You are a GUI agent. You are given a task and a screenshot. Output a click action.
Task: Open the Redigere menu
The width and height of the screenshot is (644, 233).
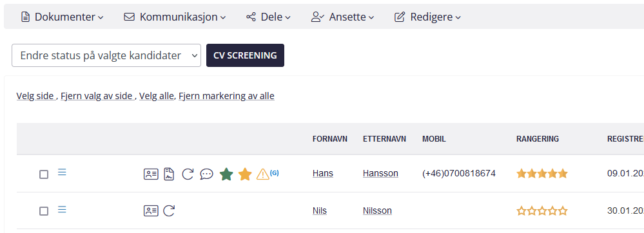pyautogui.click(x=427, y=17)
